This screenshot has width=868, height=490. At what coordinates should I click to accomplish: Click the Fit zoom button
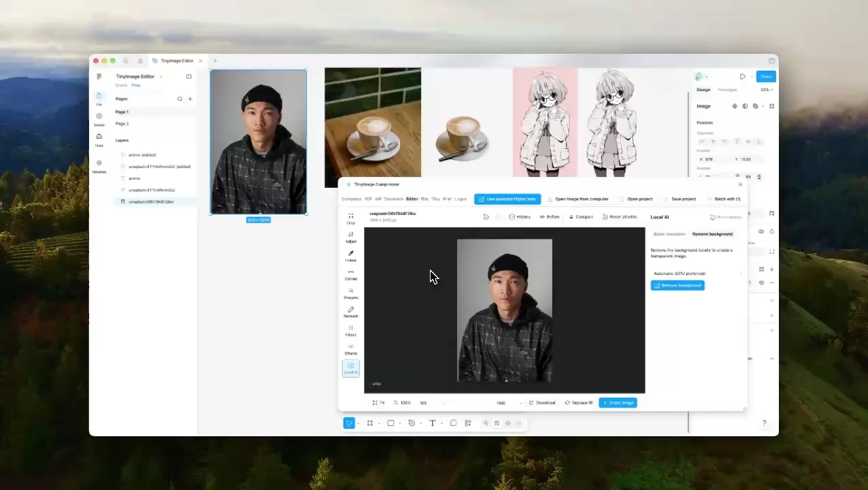point(379,403)
